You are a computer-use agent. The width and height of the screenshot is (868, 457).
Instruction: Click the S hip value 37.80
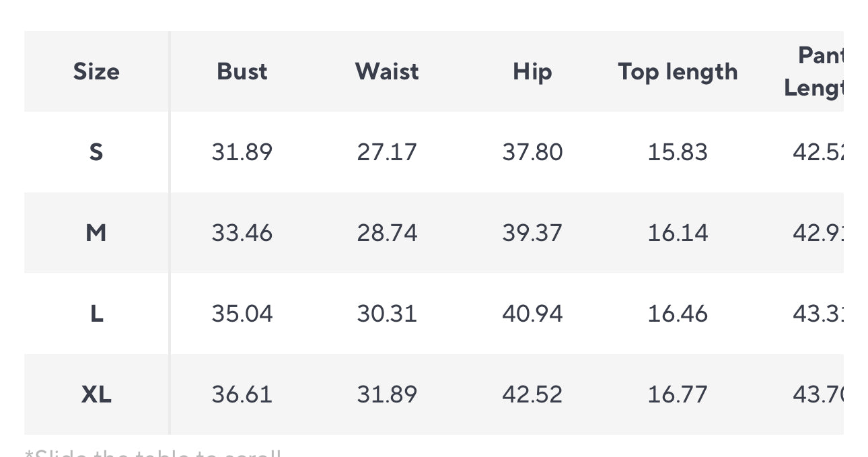click(x=532, y=152)
